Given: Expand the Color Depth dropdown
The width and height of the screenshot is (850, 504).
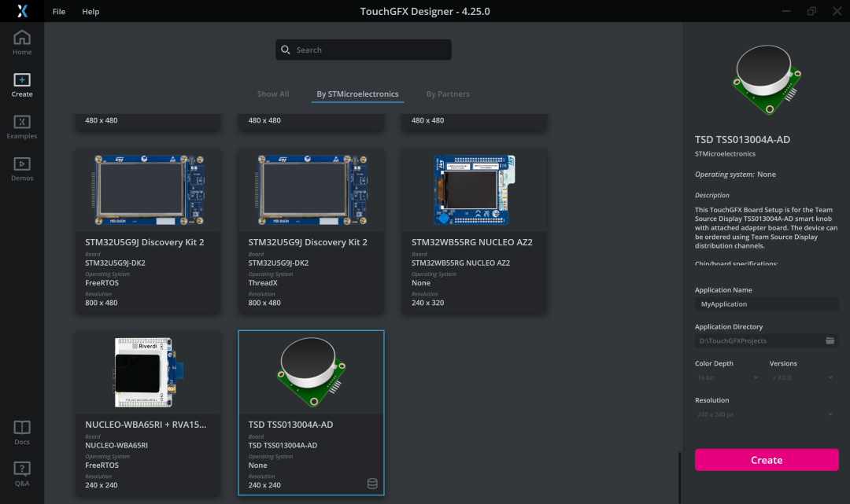Looking at the screenshot, I should click(x=727, y=377).
